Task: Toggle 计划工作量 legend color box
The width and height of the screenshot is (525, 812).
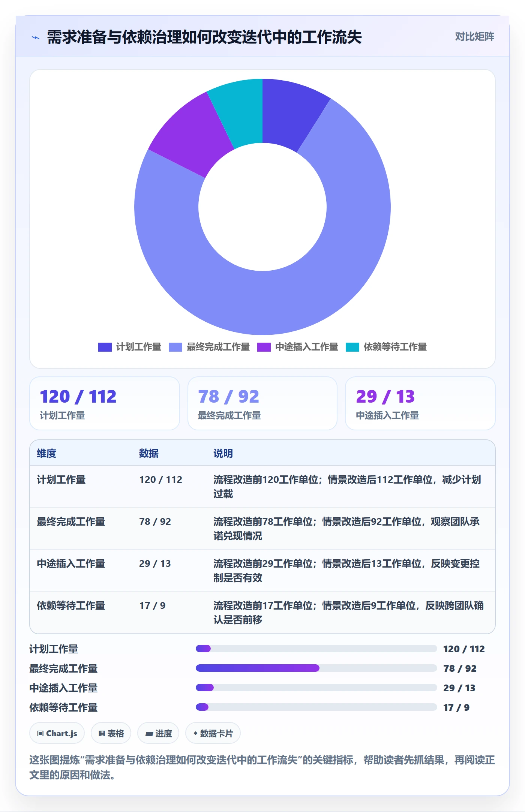Action: coord(105,347)
